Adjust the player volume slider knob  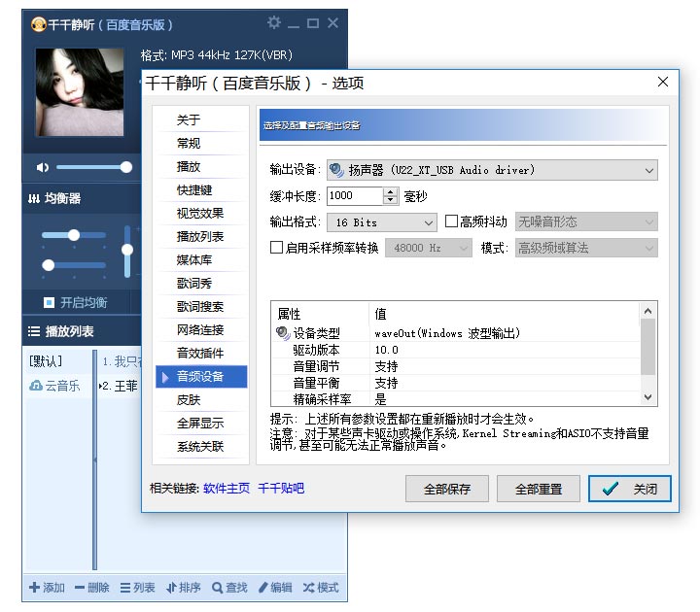[126, 167]
